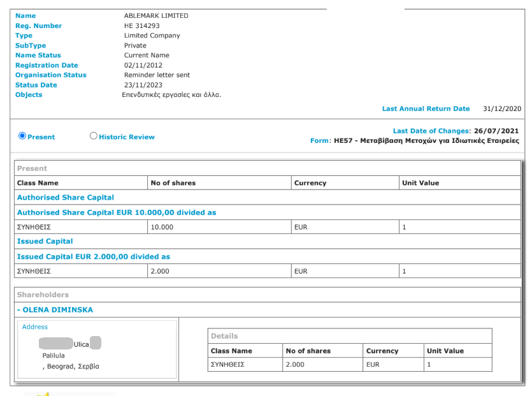Click the Currency header in Details table

(382, 351)
